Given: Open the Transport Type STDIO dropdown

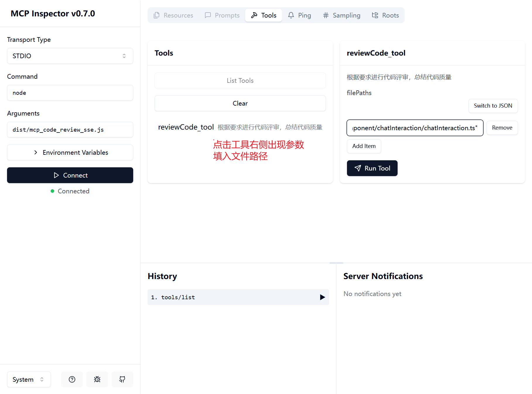Looking at the screenshot, I should click(x=70, y=56).
